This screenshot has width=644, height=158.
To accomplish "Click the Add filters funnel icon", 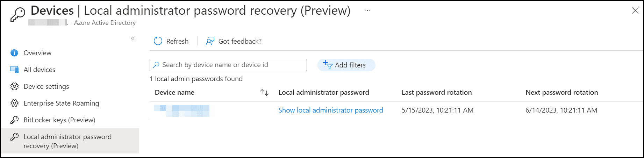I will pyautogui.click(x=328, y=65).
